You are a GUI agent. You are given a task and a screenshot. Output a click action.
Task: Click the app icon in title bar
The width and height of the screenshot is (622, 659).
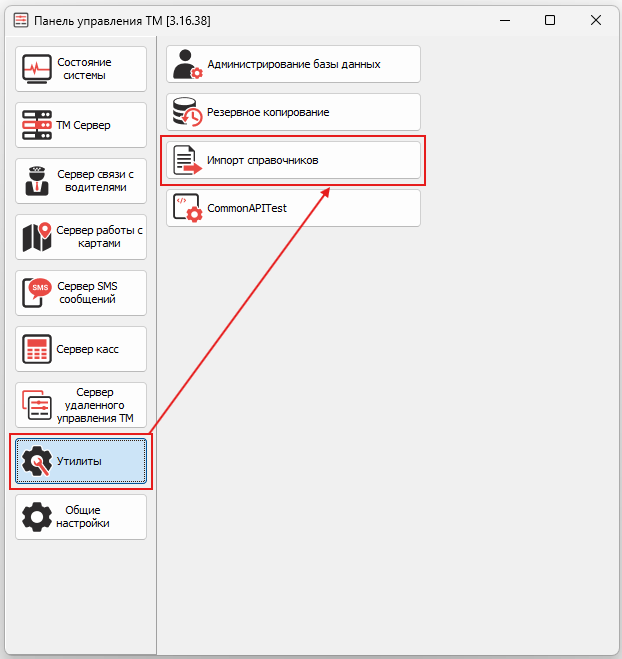[x=21, y=20]
